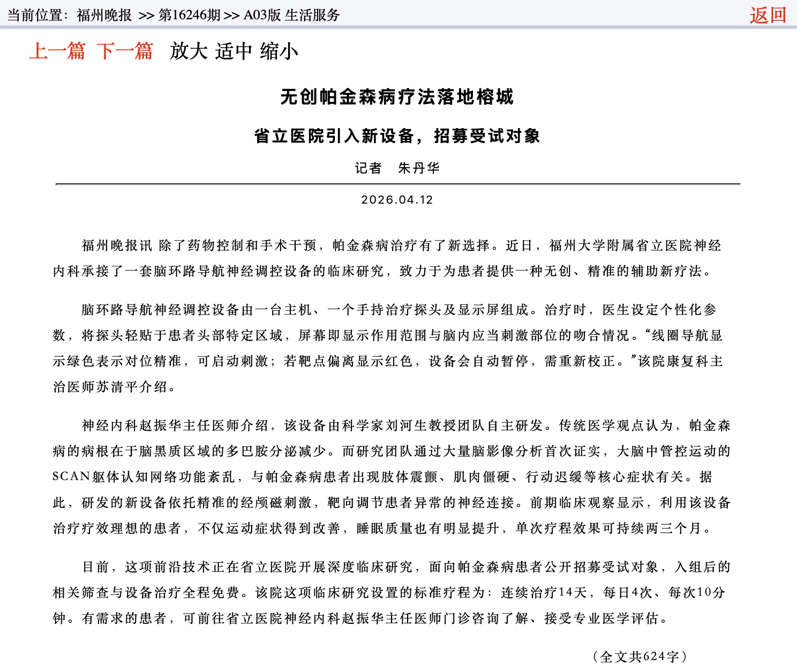Screen dimensions: 797x672
Task: Click the word SCAN in the article
Action: coord(71,477)
